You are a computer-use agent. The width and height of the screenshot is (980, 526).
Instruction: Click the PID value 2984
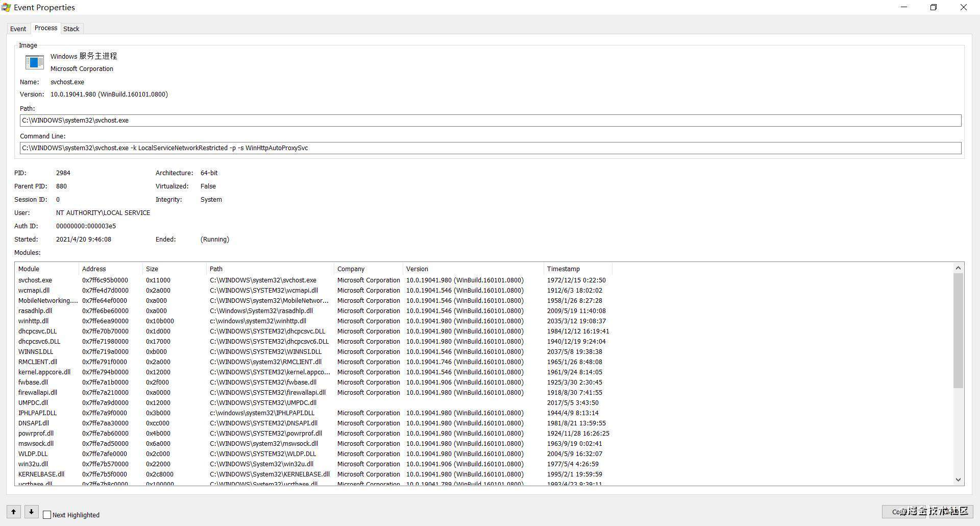click(x=63, y=173)
